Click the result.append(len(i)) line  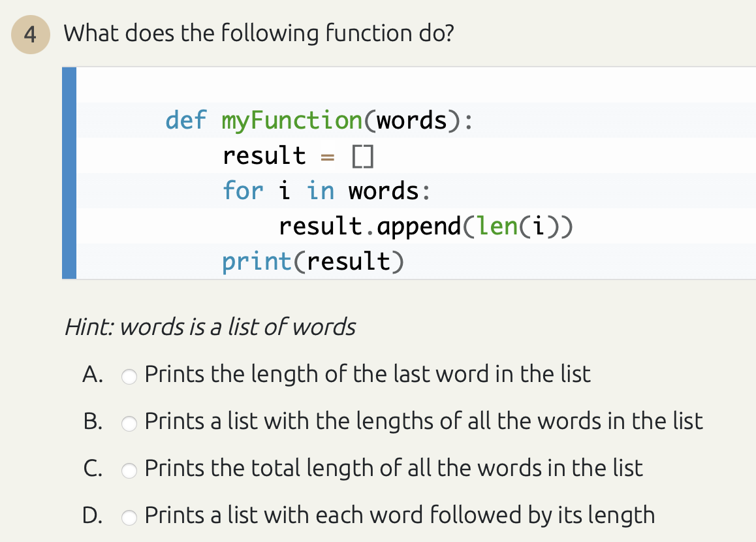[426, 226]
